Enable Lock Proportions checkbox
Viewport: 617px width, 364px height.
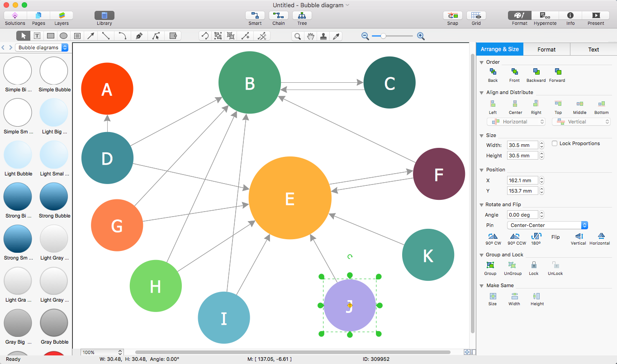(555, 143)
